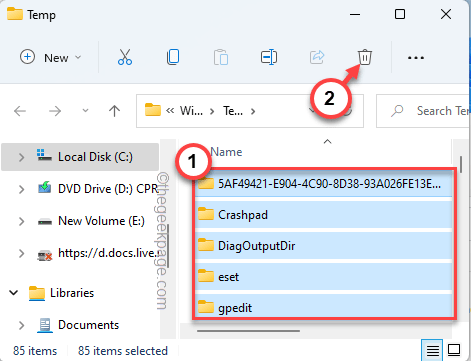Open the See more ellipsis menu
Viewport: 471px width, 361px height.
click(x=416, y=58)
